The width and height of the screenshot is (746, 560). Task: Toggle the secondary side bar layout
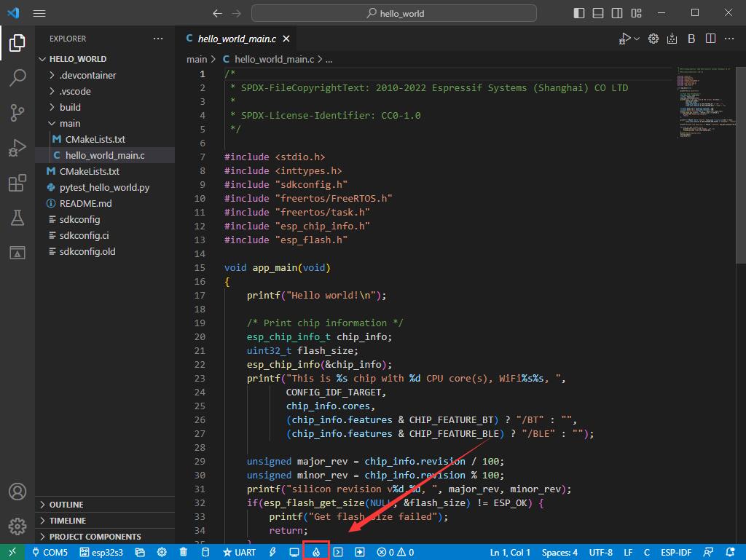616,13
